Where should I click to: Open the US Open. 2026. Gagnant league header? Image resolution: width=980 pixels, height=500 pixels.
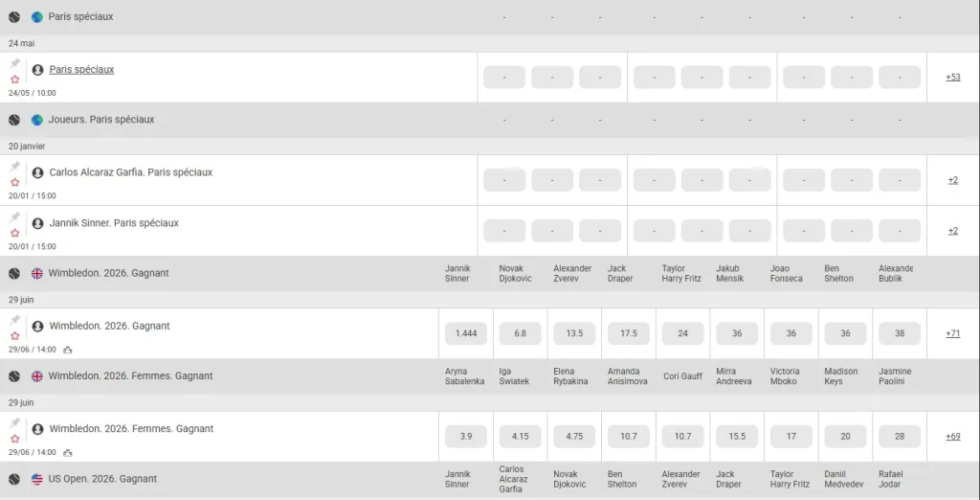point(102,479)
